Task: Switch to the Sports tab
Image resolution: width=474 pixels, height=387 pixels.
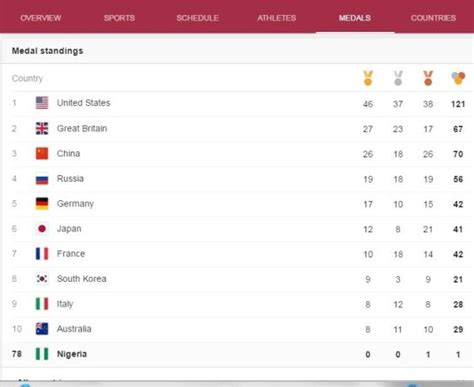Action: click(119, 18)
